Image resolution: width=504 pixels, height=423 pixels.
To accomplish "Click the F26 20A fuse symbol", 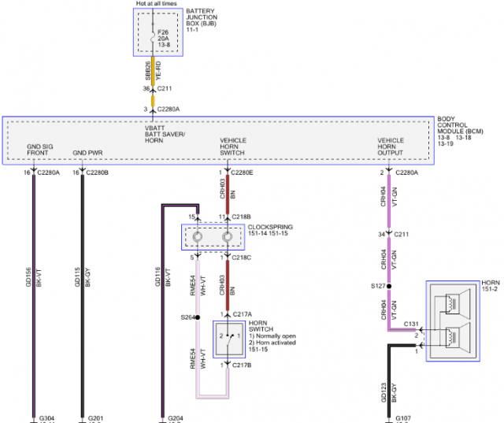I will coord(153,39).
